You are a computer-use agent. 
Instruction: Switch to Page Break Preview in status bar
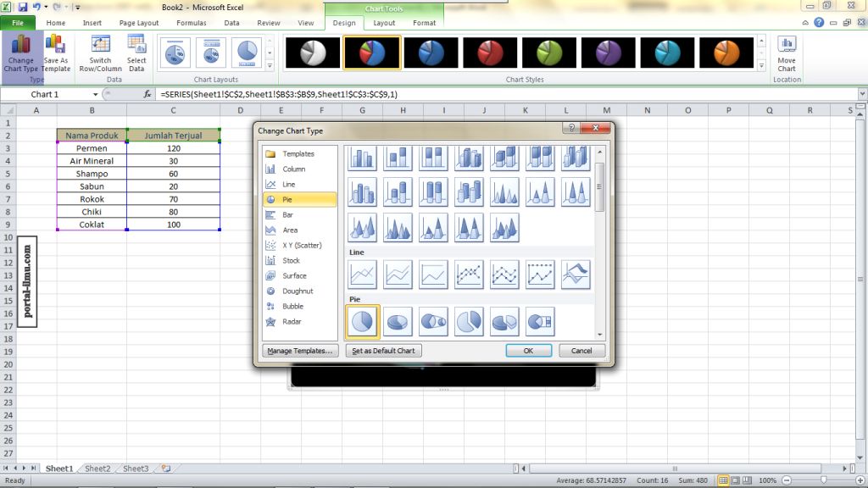pyautogui.click(x=748, y=480)
